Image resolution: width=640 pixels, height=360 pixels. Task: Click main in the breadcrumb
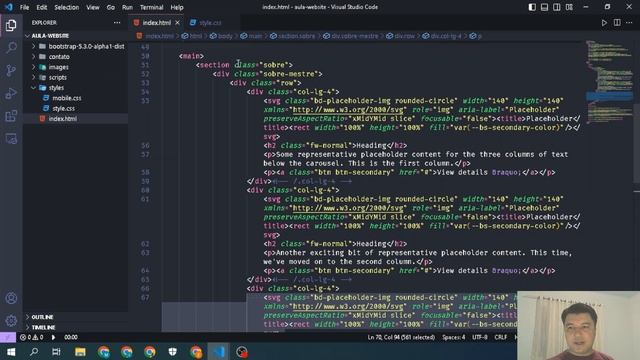[255, 36]
